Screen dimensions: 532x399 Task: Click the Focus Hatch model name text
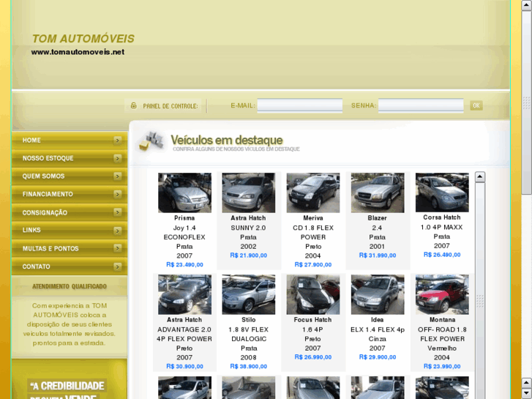click(312, 320)
